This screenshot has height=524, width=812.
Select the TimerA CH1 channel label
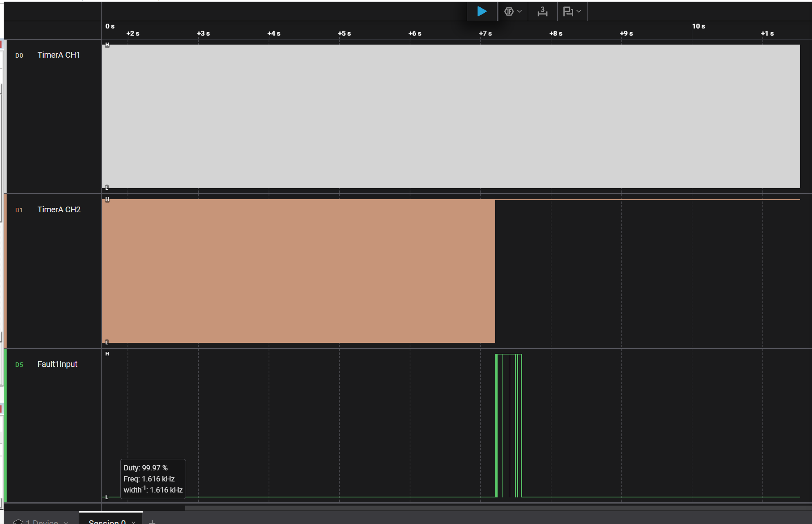coord(58,55)
